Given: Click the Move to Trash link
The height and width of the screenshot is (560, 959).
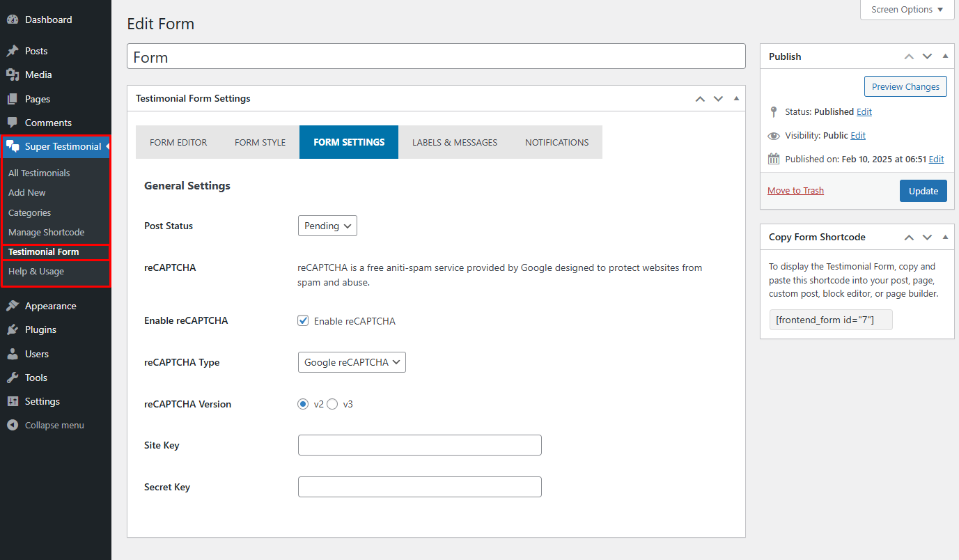Looking at the screenshot, I should pyautogui.click(x=795, y=191).
